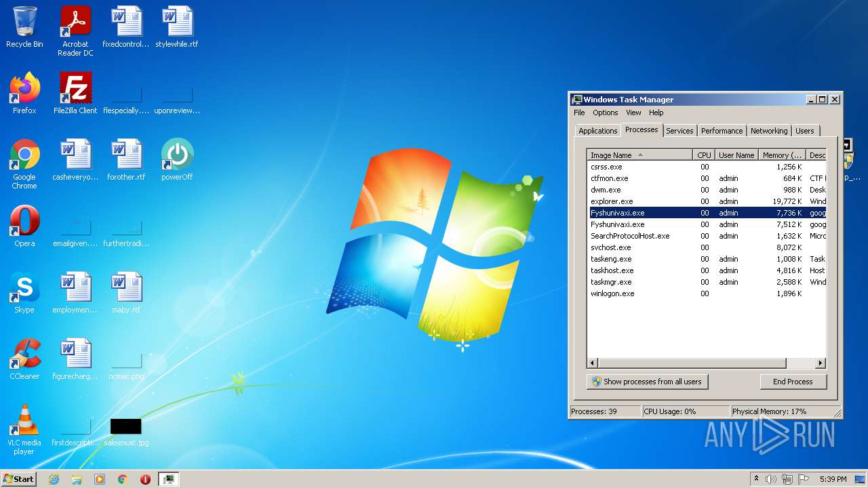
Task: Switch to the Users tab
Action: (x=805, y=131)
